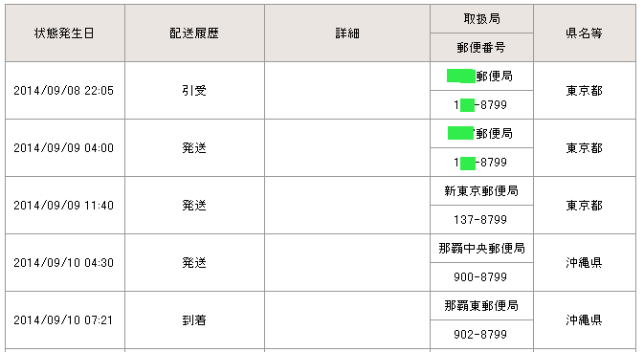Click the 到着 status cell

194,320
